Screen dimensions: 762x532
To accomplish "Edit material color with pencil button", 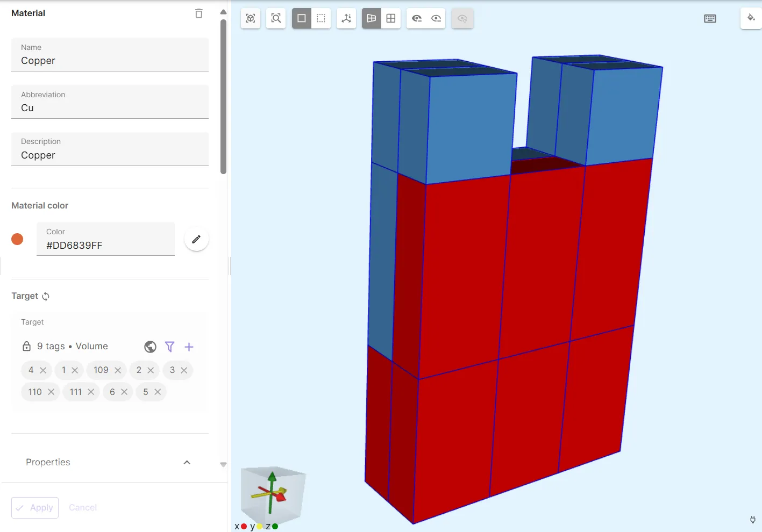I will (196, 239).
